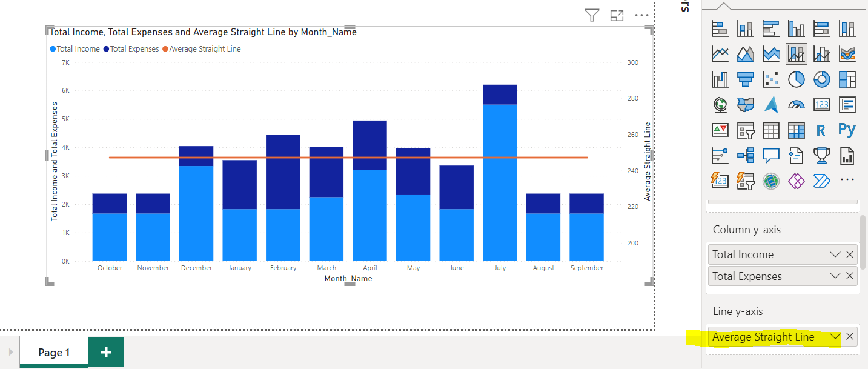Screen dimensions: 868x369
Task: Select the R script visual
Action: [x=821, y=130]
